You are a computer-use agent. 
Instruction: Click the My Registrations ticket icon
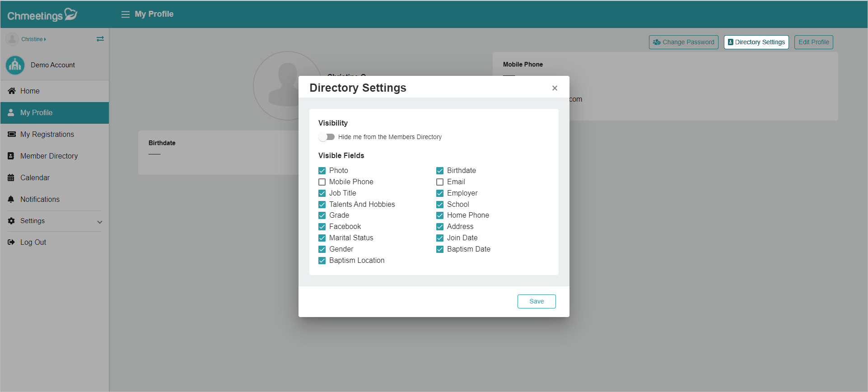(12, 134)
